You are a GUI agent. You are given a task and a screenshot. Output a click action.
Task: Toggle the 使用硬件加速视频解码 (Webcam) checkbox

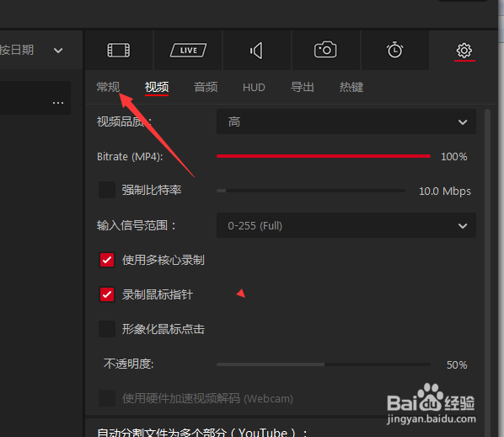click(107, 398)
